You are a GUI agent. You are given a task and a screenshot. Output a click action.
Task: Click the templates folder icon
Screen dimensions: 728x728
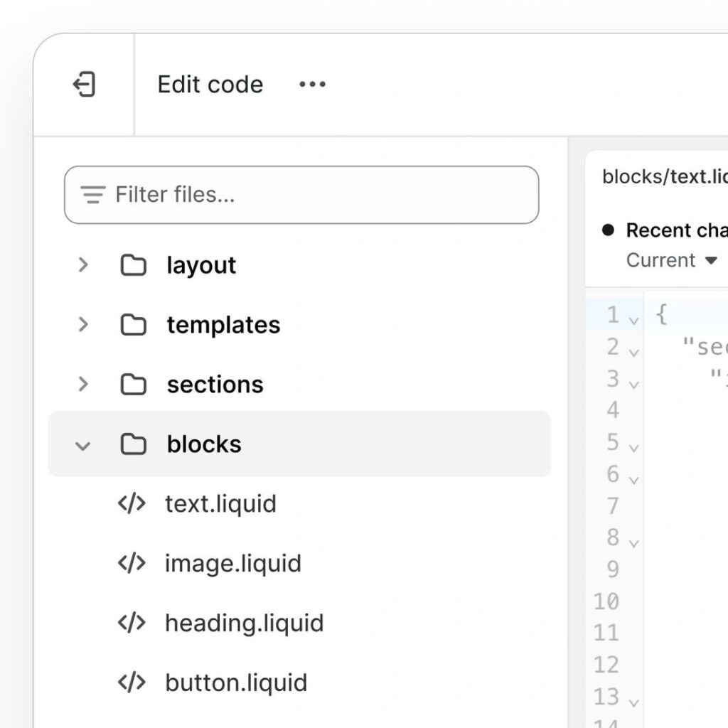(133, 325)
